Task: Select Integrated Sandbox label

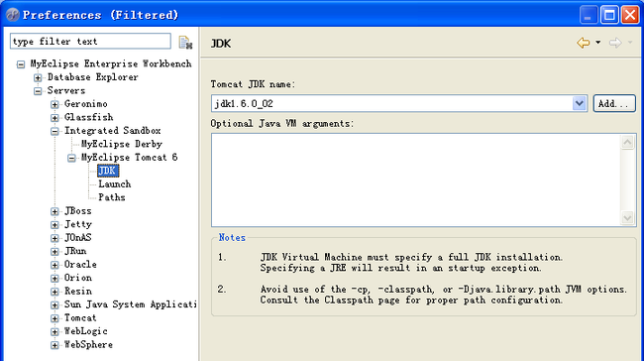Action: [x=112, y=130]
